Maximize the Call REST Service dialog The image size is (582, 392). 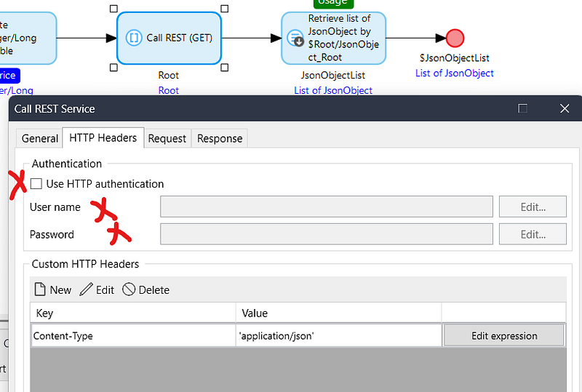(522, 108)
